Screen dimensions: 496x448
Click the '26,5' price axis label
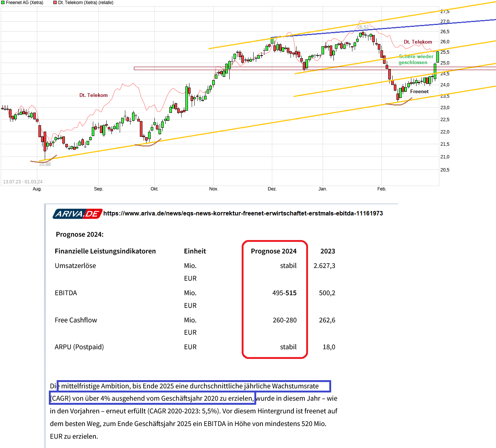pyautogui.click(x=445, y=32)
